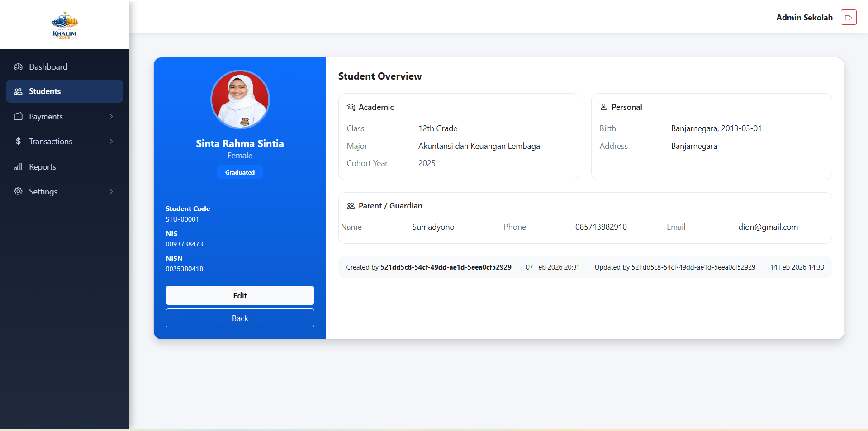Click the Back button
Image resolution: width=868 pixels, height=431 pixels.
point(240,318)
